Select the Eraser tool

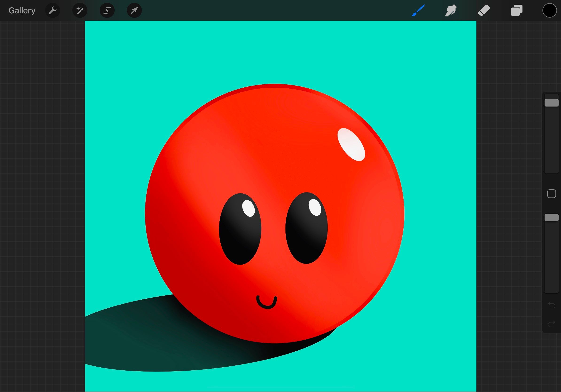484,11
